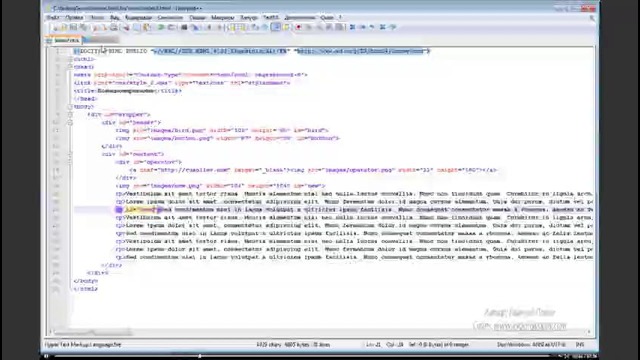Click the Redo toolbar icon

pos(171,27)
